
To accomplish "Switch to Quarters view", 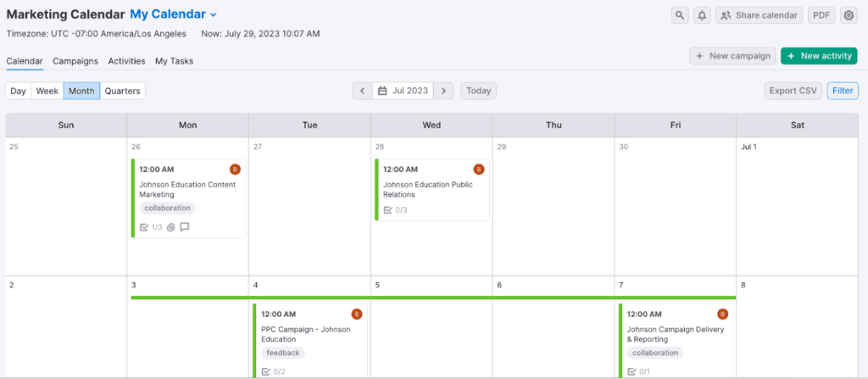I will tap(122, 91).
